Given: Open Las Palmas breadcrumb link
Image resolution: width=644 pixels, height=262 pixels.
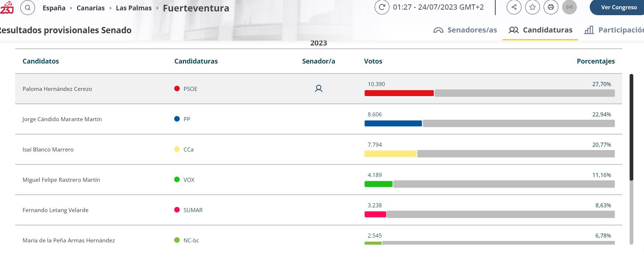Looking at the screenshot, I should point(134,8).
